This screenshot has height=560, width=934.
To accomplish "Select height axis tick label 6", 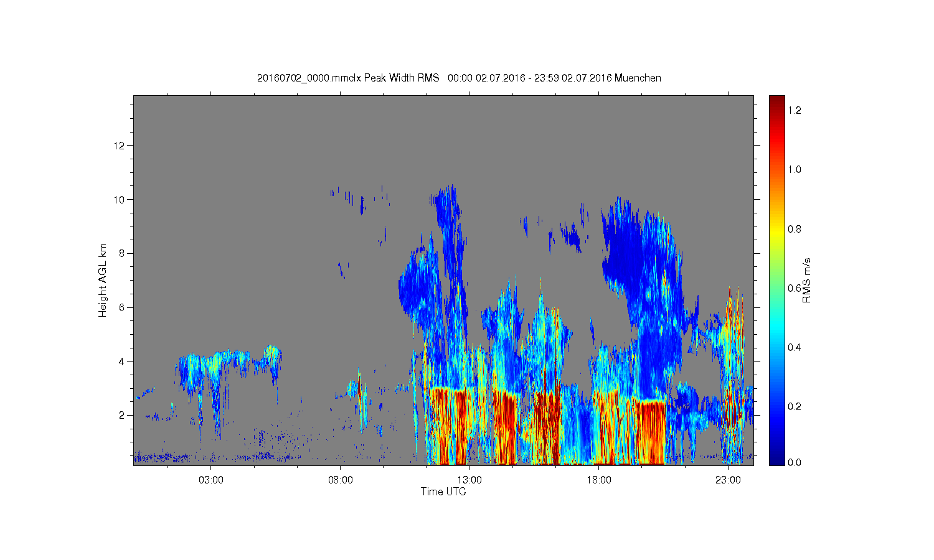I will [x=123, y=307].
